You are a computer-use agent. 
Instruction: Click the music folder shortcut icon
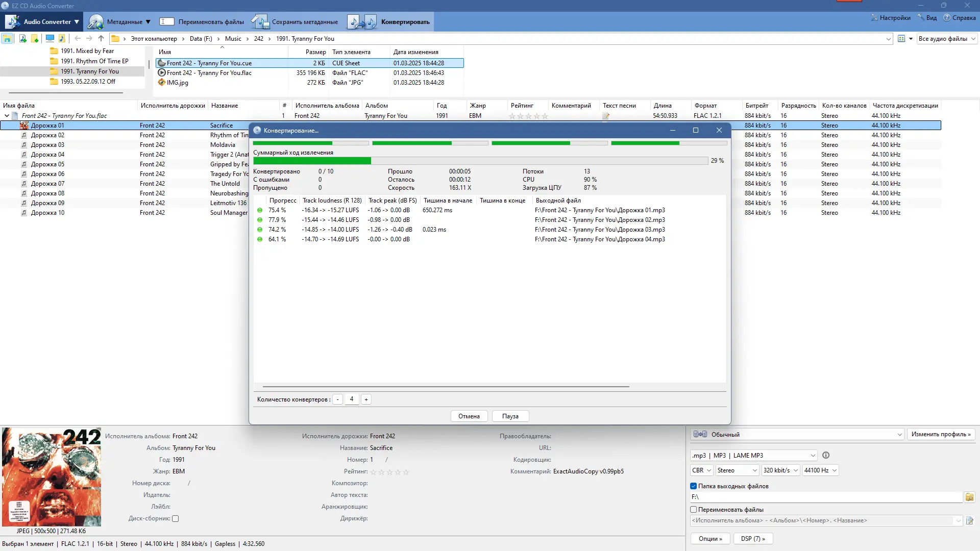[62, 38]
